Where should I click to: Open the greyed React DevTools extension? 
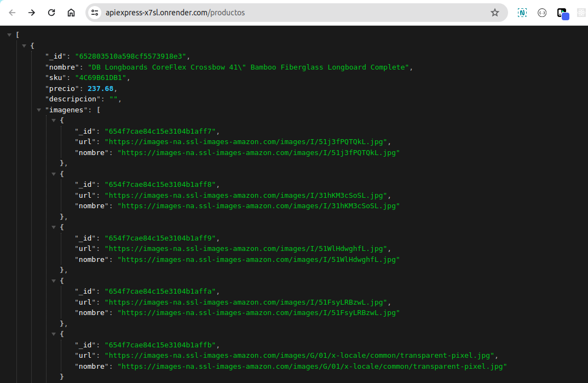pos(581,13)
